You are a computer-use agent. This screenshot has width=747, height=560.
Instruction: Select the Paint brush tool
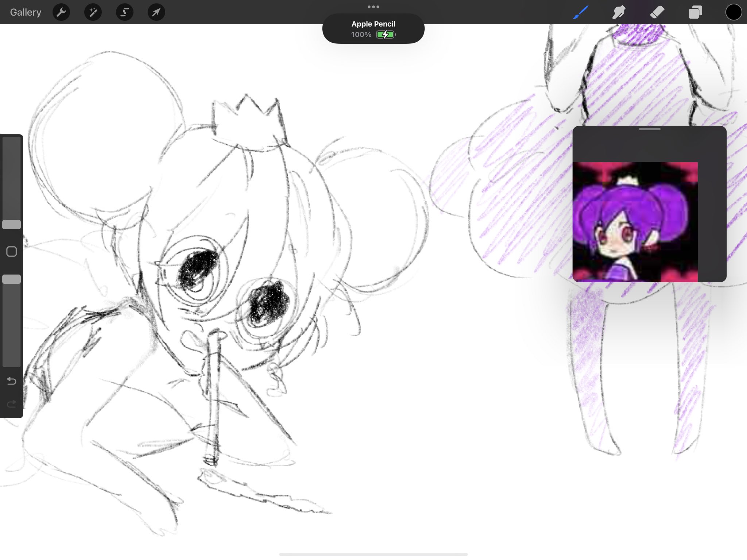click(x=581, y=12)
